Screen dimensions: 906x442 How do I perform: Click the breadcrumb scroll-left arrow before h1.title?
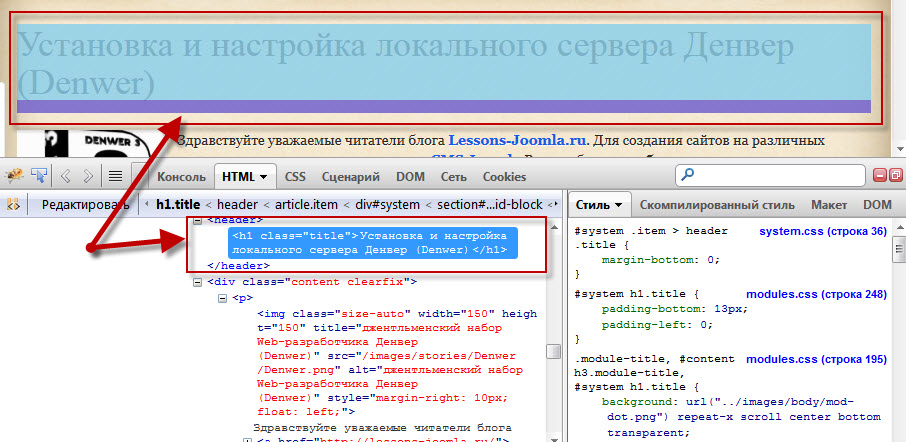[146, 205]
